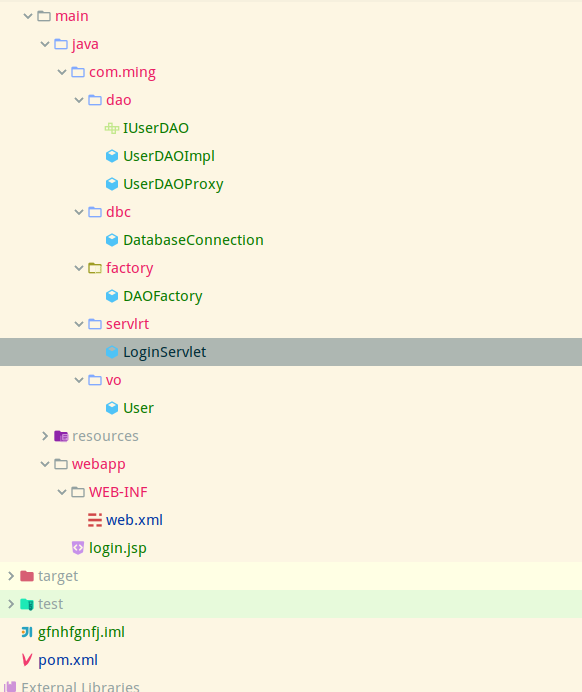
Task: Click the red target folder icon
Action: 27,576
